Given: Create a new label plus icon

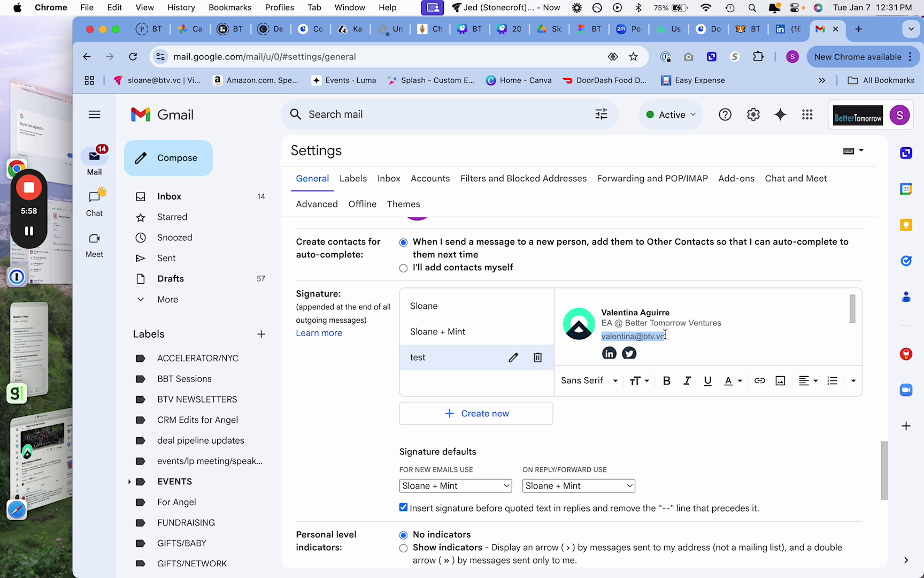Looking at the screenshot, I should point(261,334).
